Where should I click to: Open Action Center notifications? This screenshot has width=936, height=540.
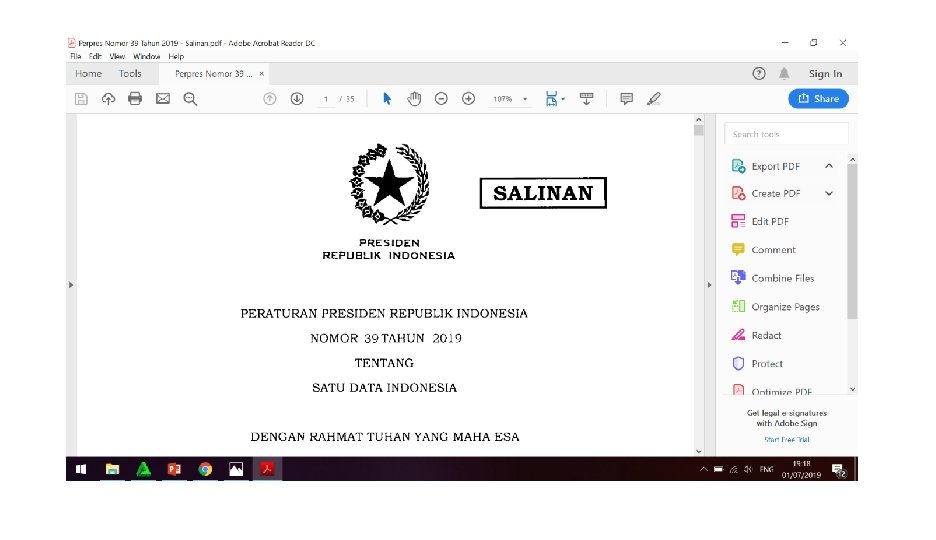pos(839,470)
